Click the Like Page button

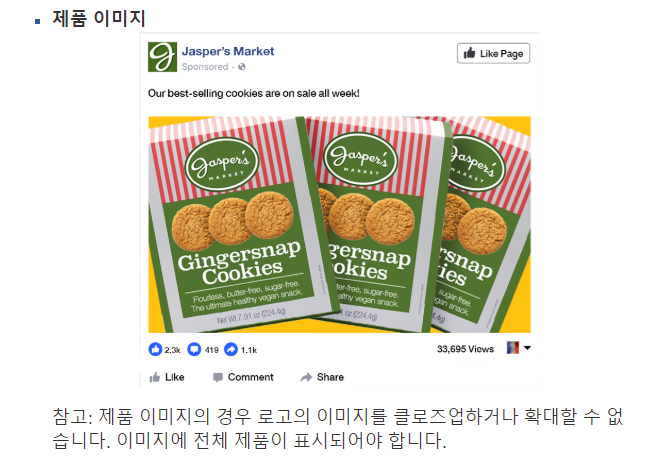[x=493, y=53]
